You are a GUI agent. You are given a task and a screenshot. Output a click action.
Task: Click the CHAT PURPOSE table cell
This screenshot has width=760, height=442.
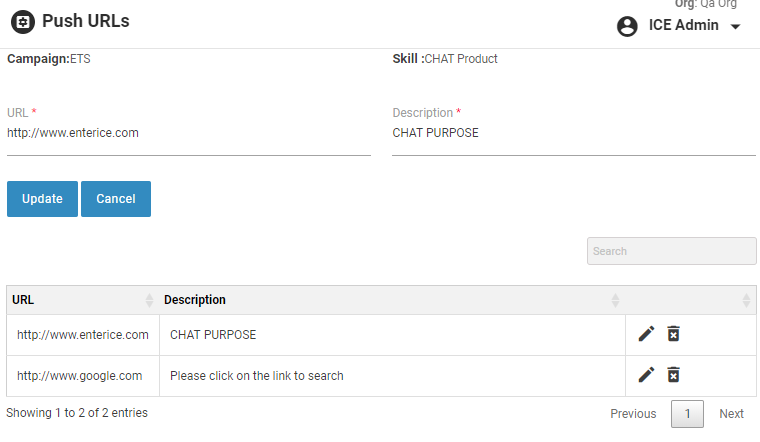[x=214, y=335]
